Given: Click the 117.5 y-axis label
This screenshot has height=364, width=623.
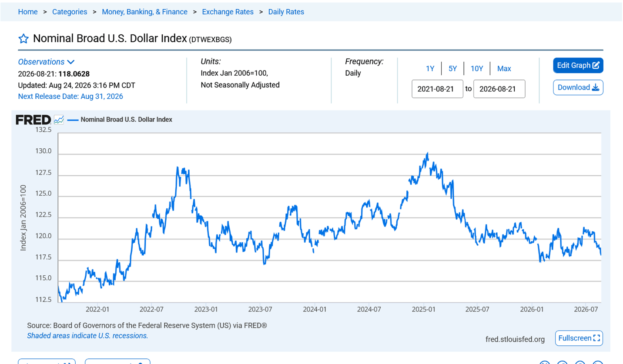Looking at the screenshot, I should tap(43, 258).
